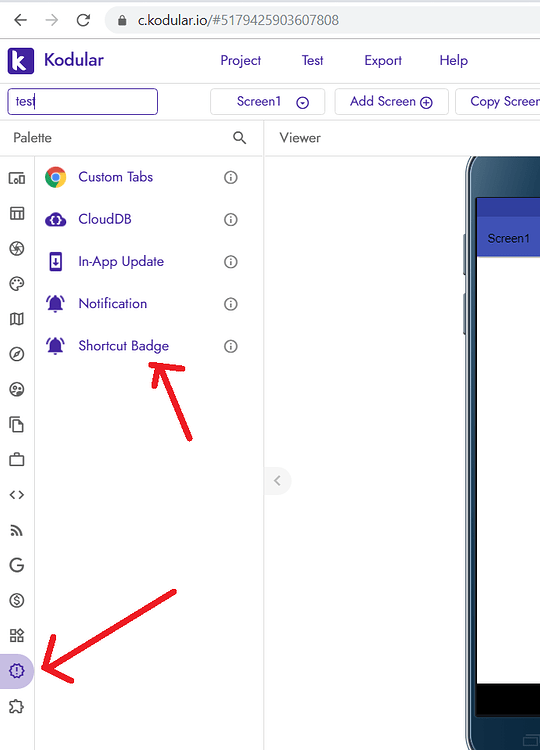The width and height of the screenshot is (540, 750).
Task: Open the User Interface palette category
Action: (17, 178)
